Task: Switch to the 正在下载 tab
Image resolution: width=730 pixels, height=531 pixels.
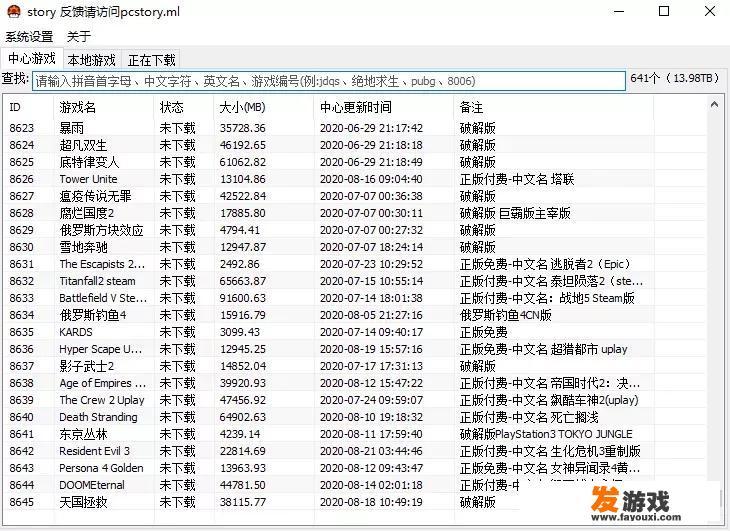Action: (x=151, y=60)
